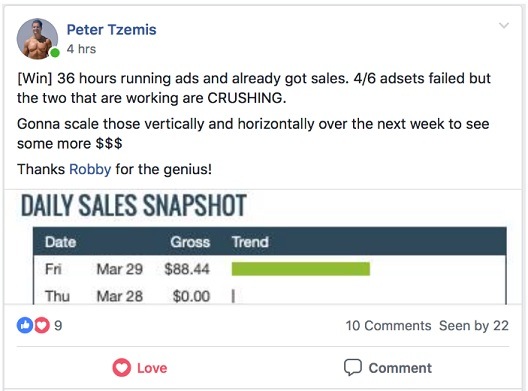Click the blue Like reaction icon

pyautogui.click(x=25, y=325)
